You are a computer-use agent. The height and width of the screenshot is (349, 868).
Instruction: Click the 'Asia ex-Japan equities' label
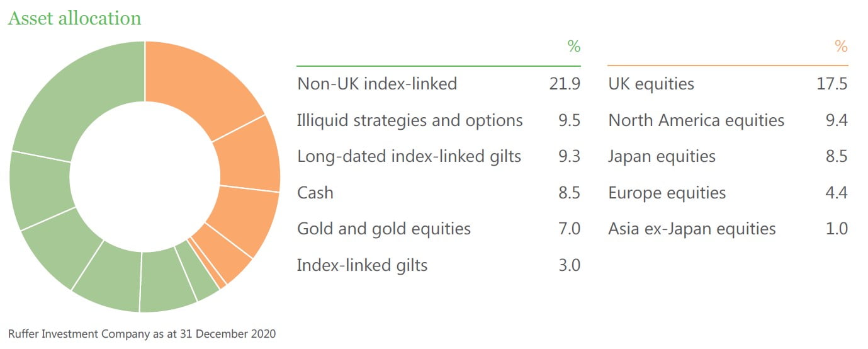tap(692, 228)
